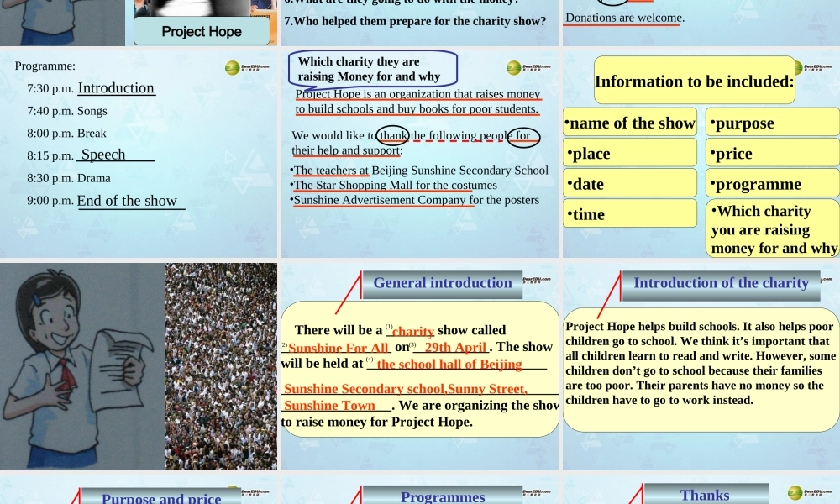This screenshot has width=840, height=504.
Task: Click the 'Which charity you are raising money' box
Action: pyautogui.click(x=773, y=228)
